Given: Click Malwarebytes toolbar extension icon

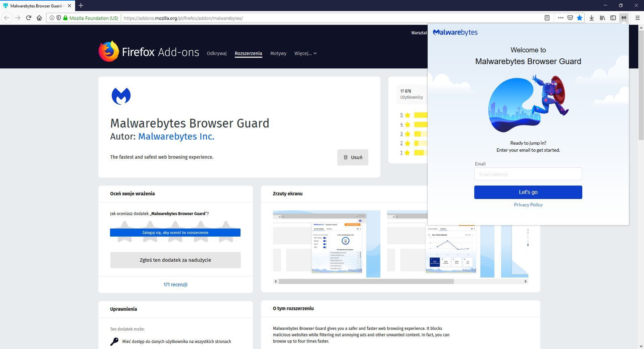Looking at the screenshot, I should coord(624,18).
